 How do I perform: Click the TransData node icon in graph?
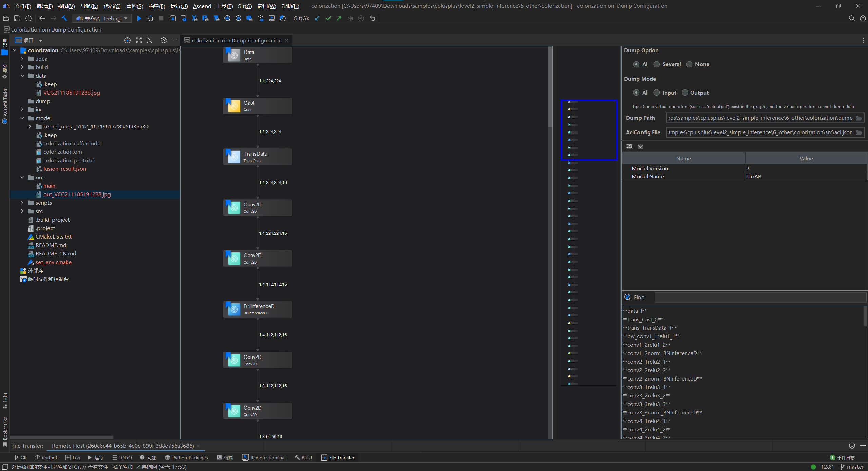234,157
